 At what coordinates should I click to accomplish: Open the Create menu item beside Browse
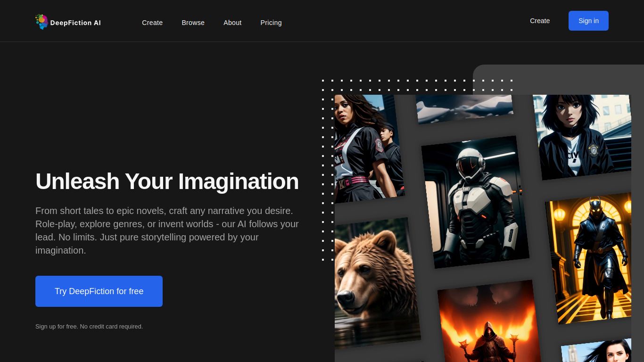tap(152, 23)
